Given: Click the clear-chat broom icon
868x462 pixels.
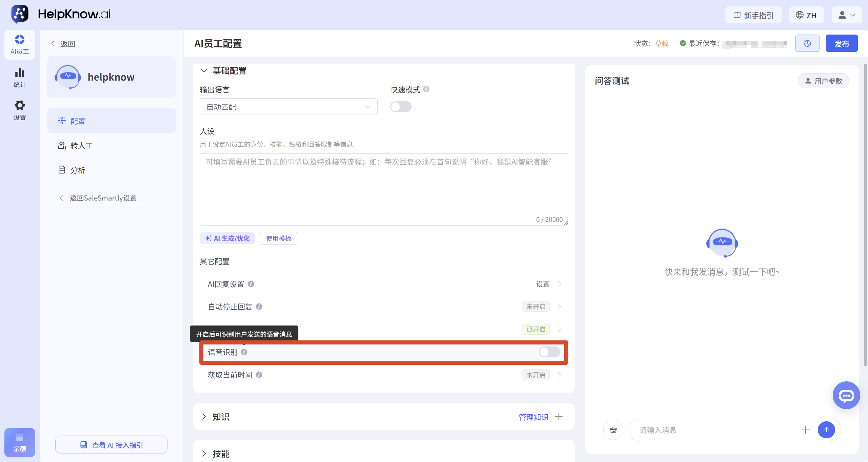Looking at the screenshot, I should [613, 430].
